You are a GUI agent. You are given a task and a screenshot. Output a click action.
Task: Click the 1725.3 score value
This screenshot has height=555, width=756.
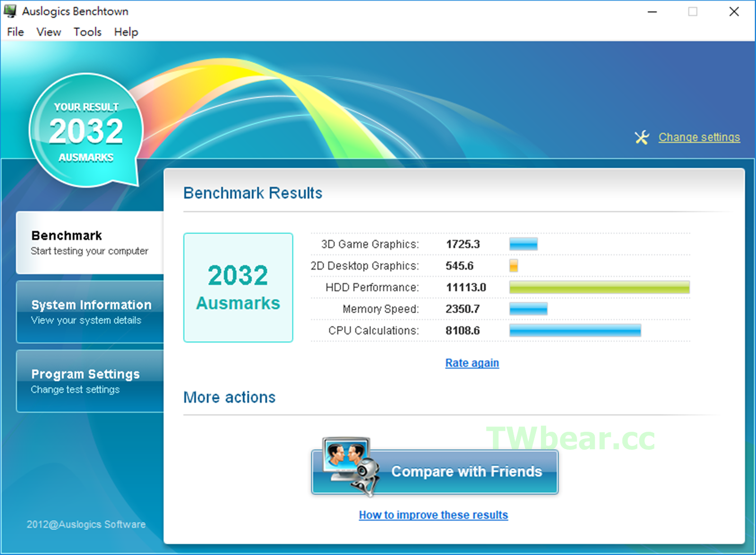(x=463, y=244)
